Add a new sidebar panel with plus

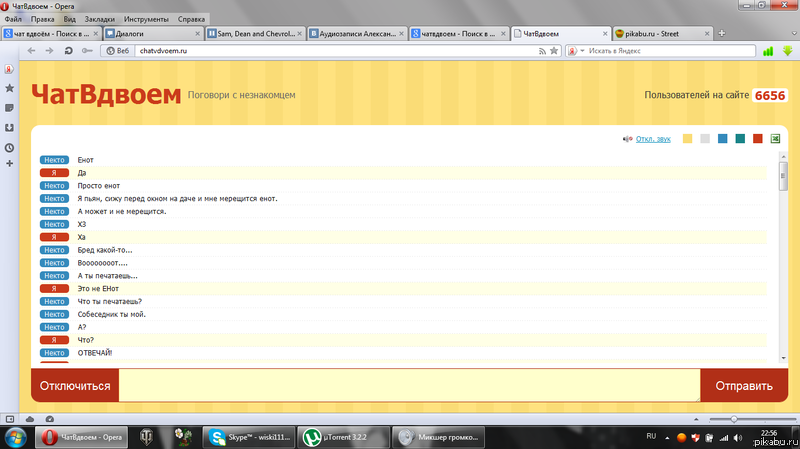click(9, 163)
